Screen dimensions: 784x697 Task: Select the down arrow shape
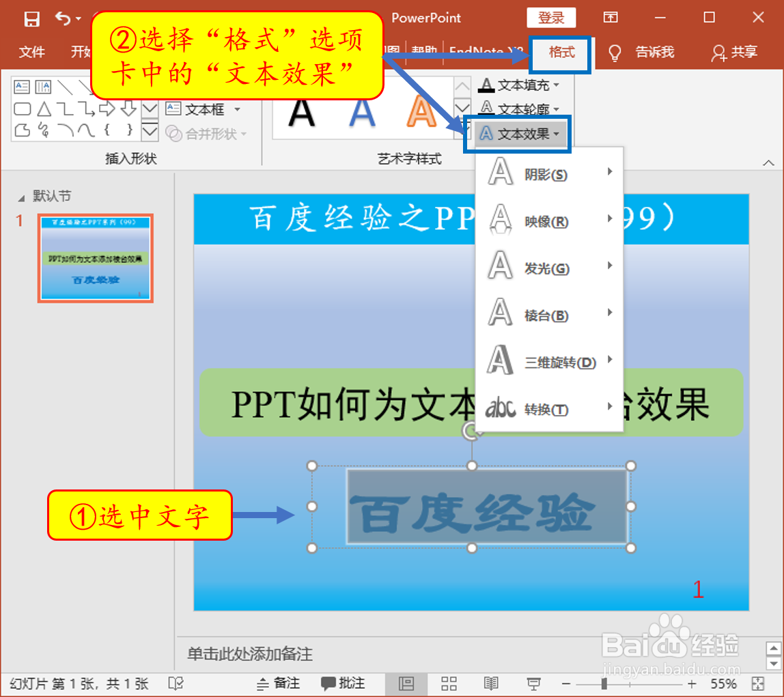(128, 109)
